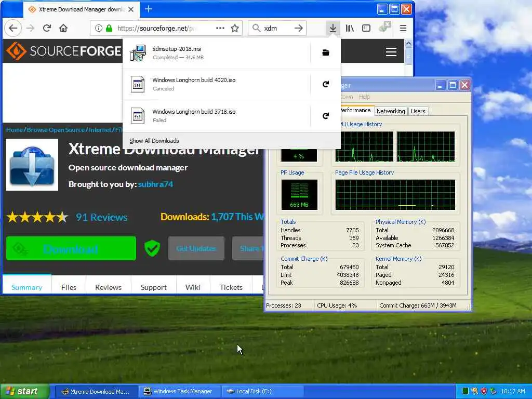Viewport: 532px width, 399px height.
Task: Open Help menu in Task Manager
Action: (x=364, y=97)
